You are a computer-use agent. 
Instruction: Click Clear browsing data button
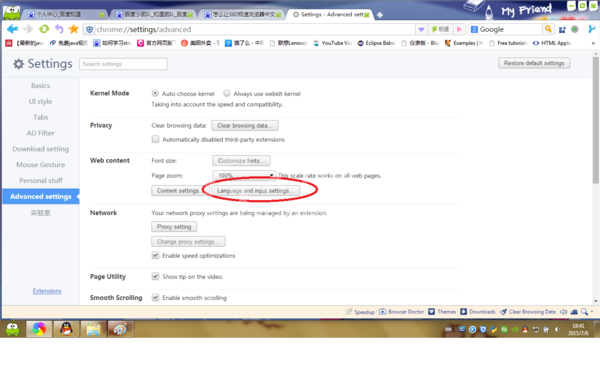pos(245,126)
